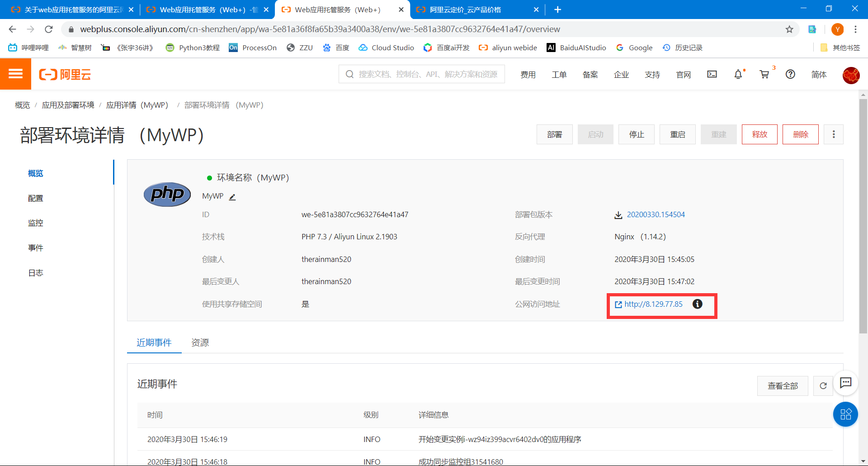Open 其他书签 bookmarks folder
The image size is (868, 466).
tap(840, 48)
